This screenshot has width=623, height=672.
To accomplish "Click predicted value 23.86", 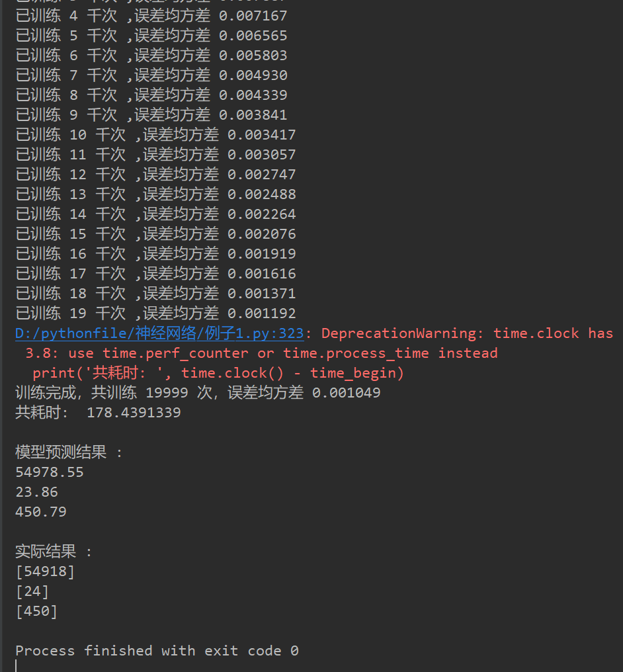I will click(x=36, y=492).
